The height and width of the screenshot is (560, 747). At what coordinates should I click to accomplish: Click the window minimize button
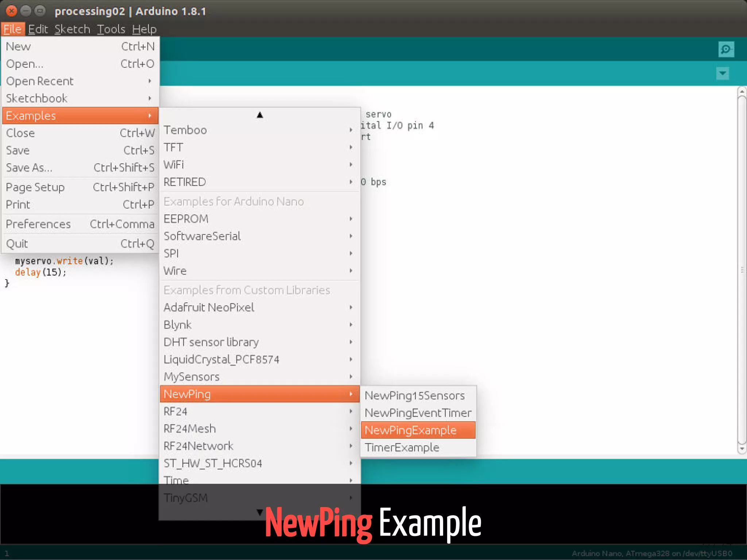tap(26, 11)
